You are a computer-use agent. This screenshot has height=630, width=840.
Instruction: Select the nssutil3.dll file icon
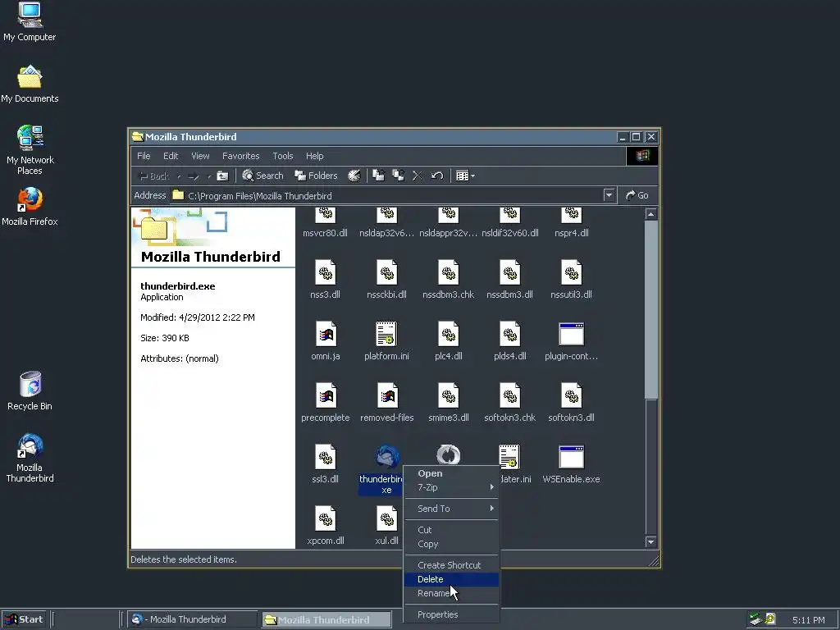click(571, 272)
